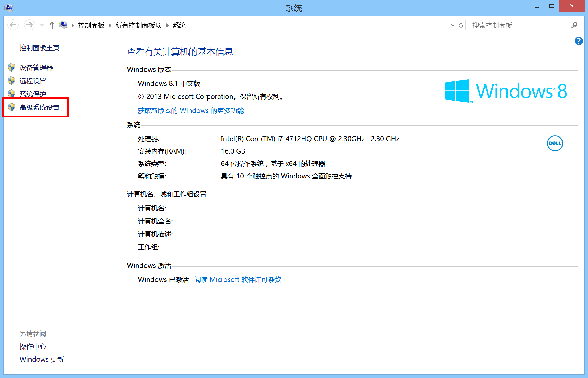588x378 pixels.
Task: Expand the chevron before 系统 breadcrumb
Action: (168, 25)
